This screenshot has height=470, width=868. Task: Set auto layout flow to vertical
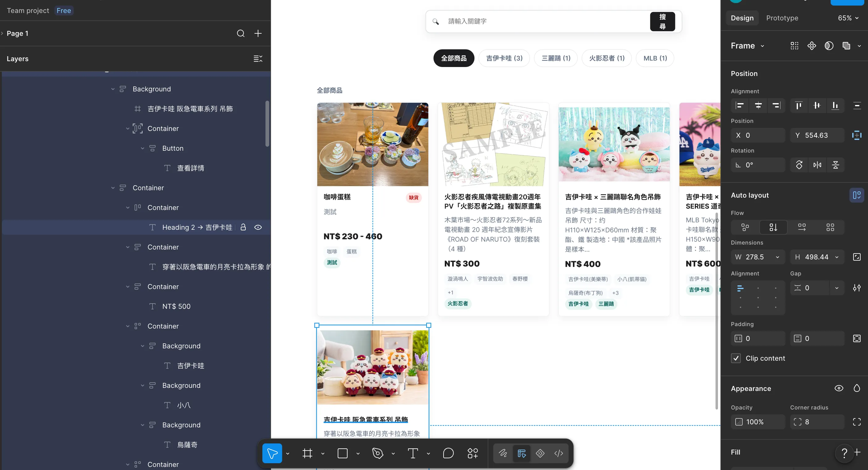click(x=773, y=227)
